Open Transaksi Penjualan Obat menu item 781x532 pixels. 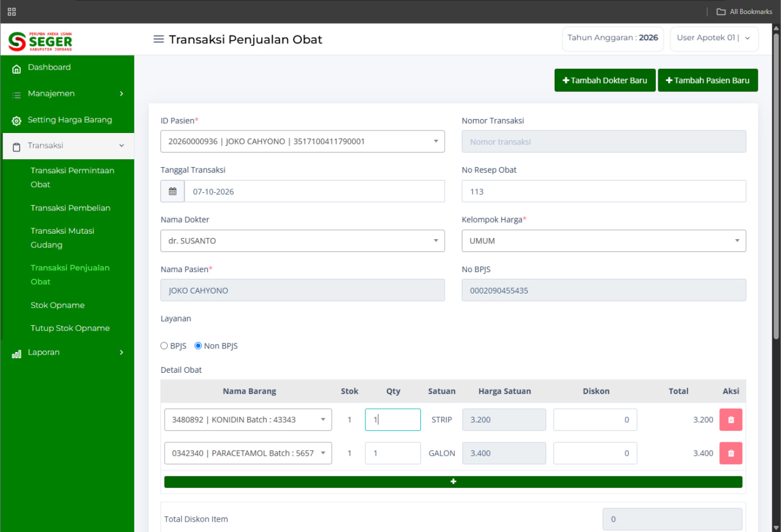point(70,275)
